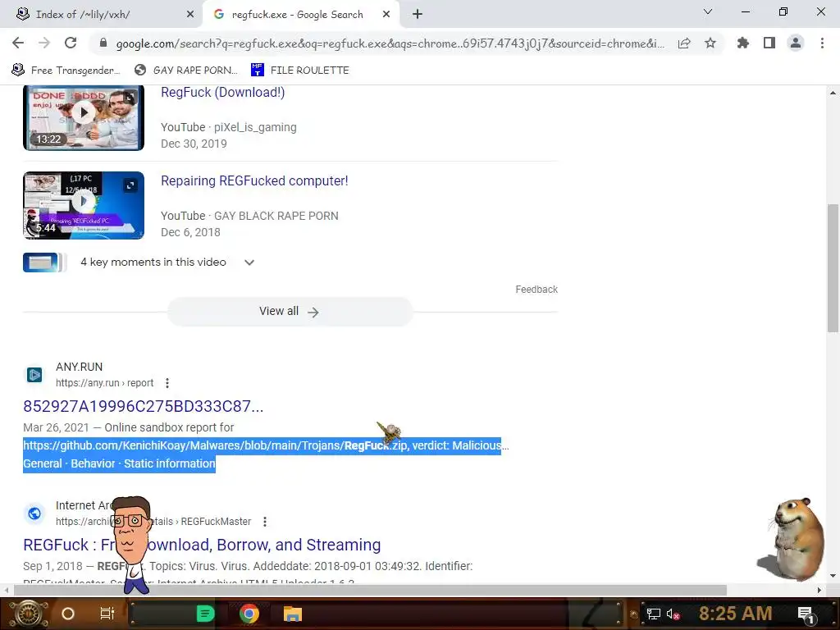
Task: Switch to the Index of /~lily/vxh/ tab
Action: 102,15
